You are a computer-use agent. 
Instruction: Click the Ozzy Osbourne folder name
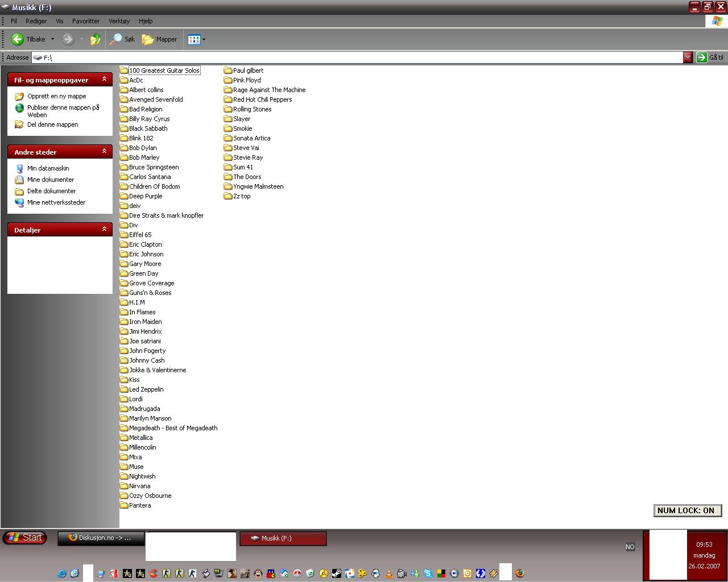[x=150, y=496]
